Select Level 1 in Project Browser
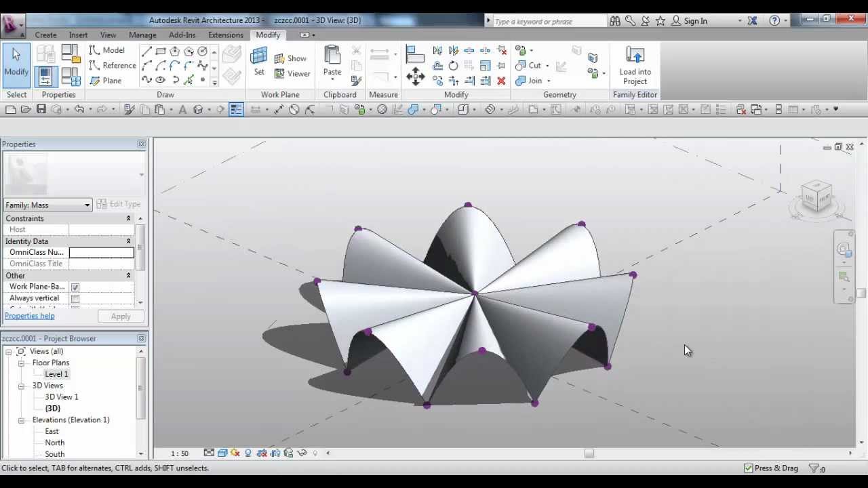Image resolution: width=868 pixels, height=488 pixels. (x=56, y=374)
